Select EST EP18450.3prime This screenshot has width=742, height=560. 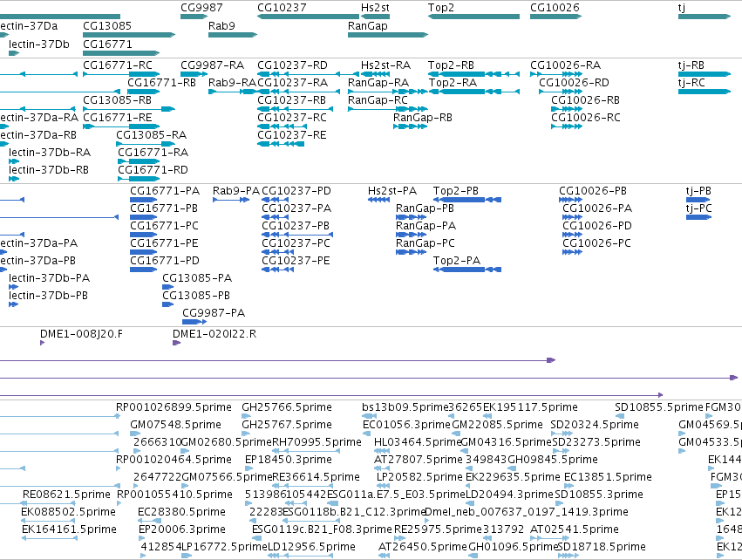pyautogui.click(x=289, y=460)
